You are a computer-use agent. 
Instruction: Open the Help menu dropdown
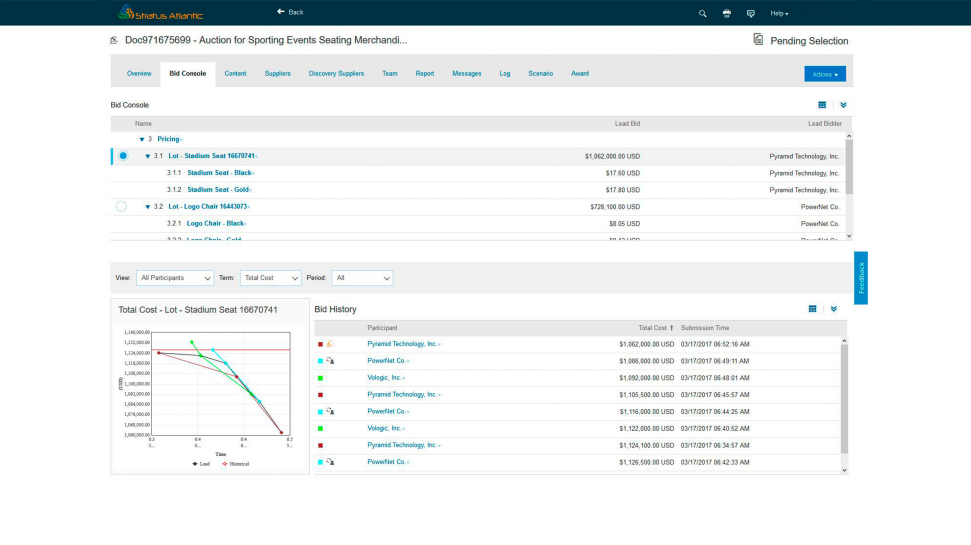(779, 13)
